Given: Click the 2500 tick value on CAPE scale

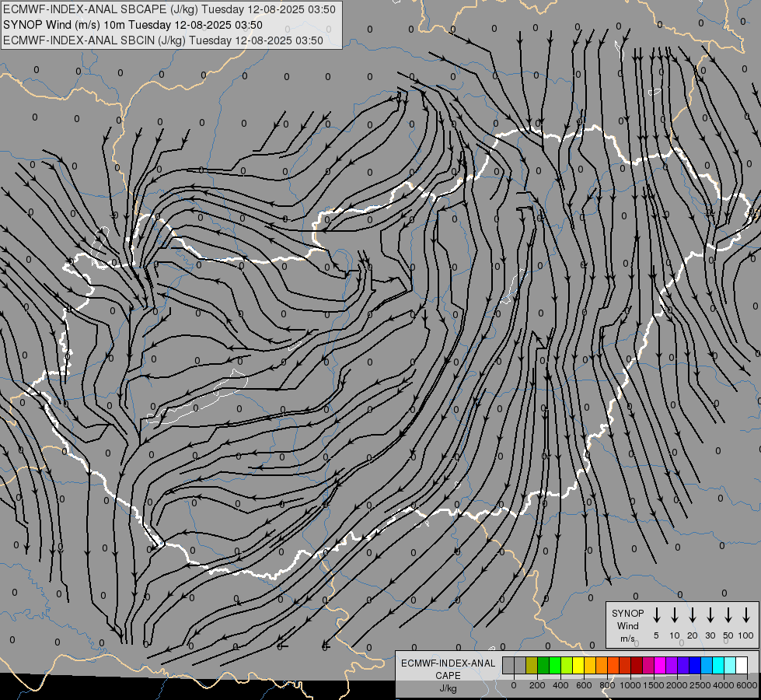Looking at the screenshot, I should (700, 685).
